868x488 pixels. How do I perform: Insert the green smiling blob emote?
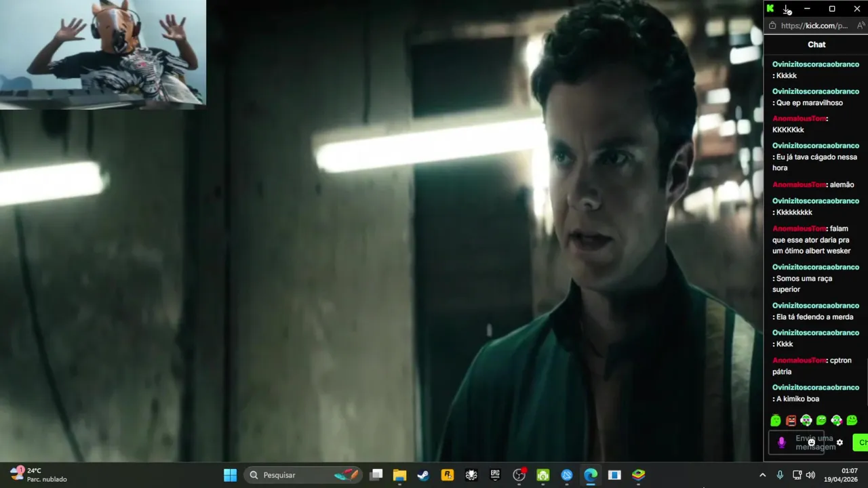[852, 420]
